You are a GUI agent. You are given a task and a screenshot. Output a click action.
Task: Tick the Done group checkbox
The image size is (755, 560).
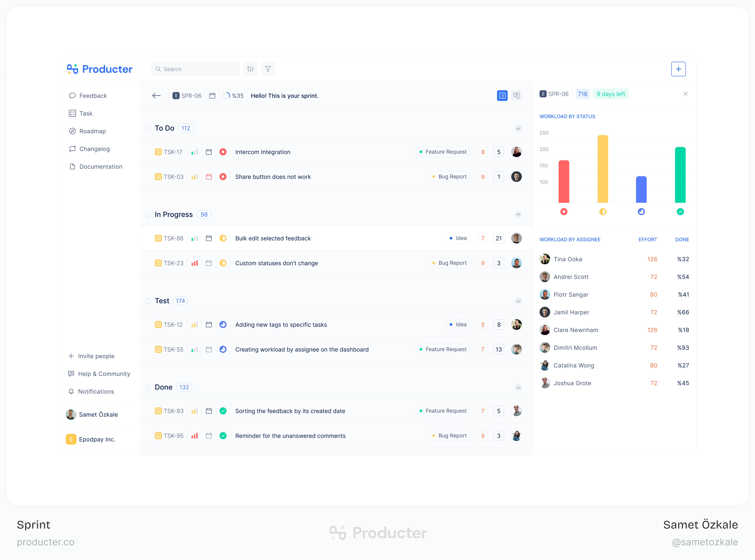[x=148, y=387]
